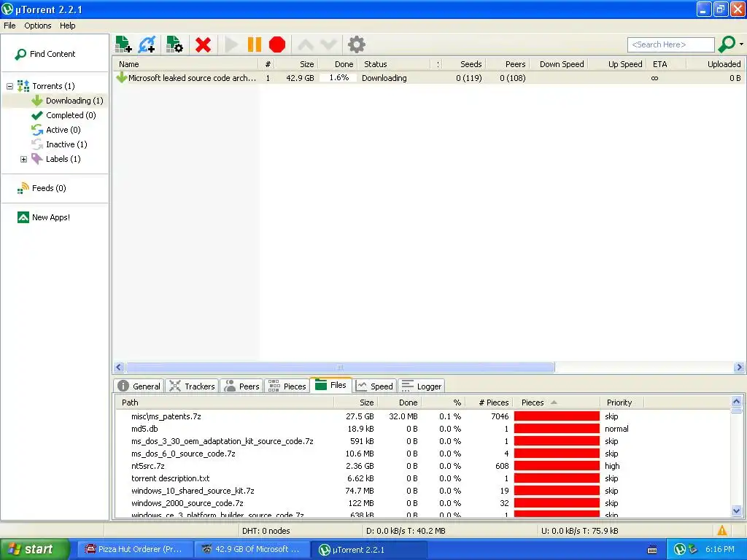Sort files by the Pieces column header
Viewport: 747px width, 560px height.
[533, 402]
